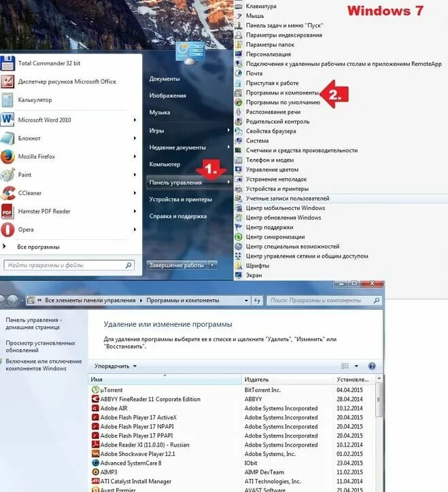Open the address bar history dropdown

[x=247, y=300]
